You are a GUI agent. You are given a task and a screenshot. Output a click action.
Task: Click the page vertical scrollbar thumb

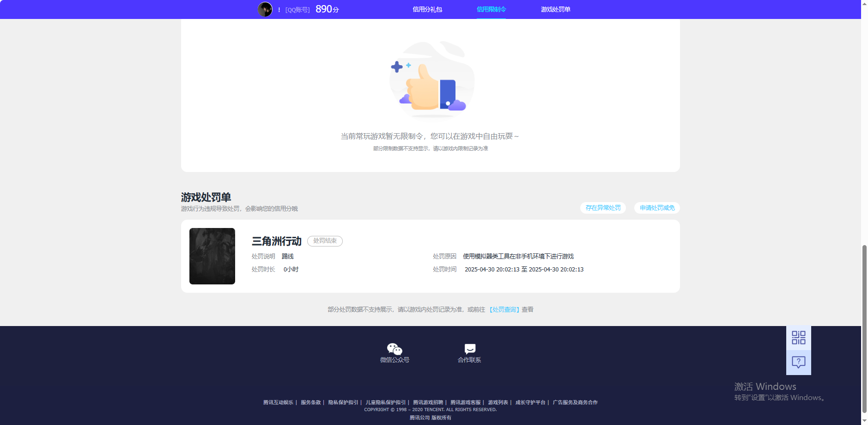(864, 328)
